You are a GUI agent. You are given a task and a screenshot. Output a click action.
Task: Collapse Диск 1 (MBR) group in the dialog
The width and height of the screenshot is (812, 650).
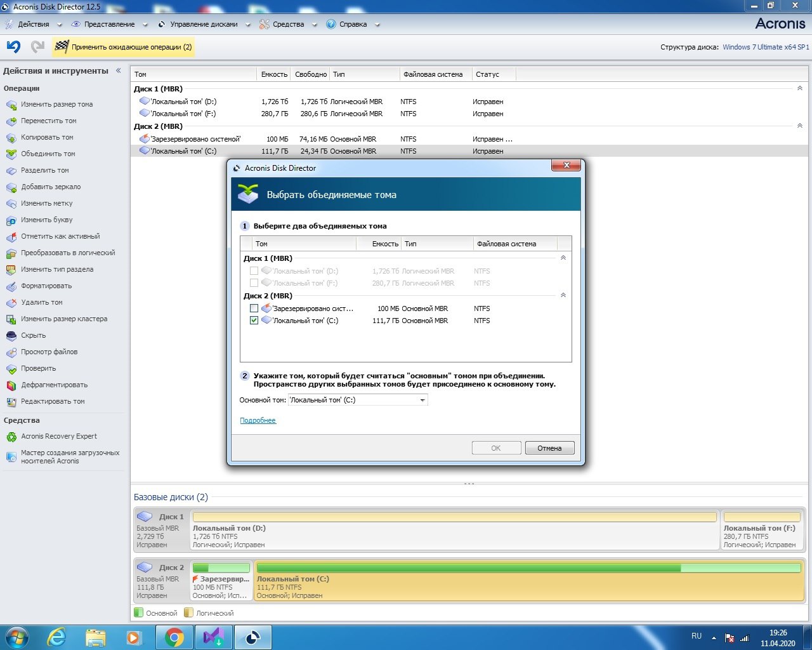tap(563, 258)
